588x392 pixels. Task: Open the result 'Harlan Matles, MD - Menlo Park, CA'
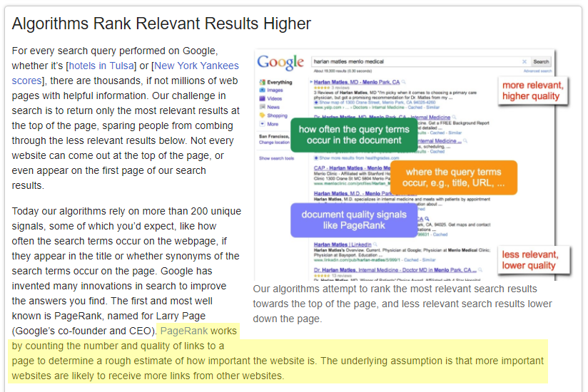point(357,82)
